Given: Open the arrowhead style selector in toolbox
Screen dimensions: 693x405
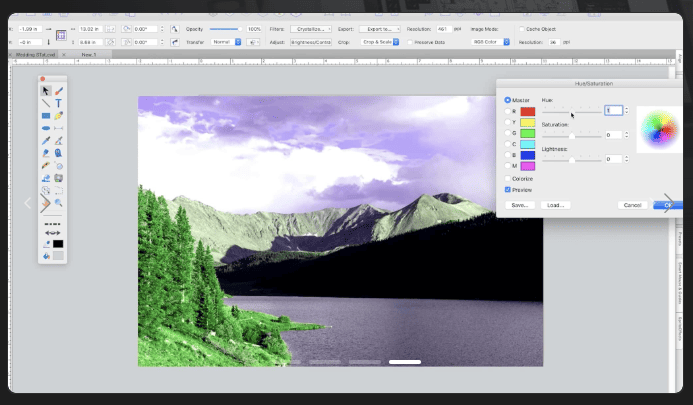Looking at the screenshot, I should [x=52, y=233].
